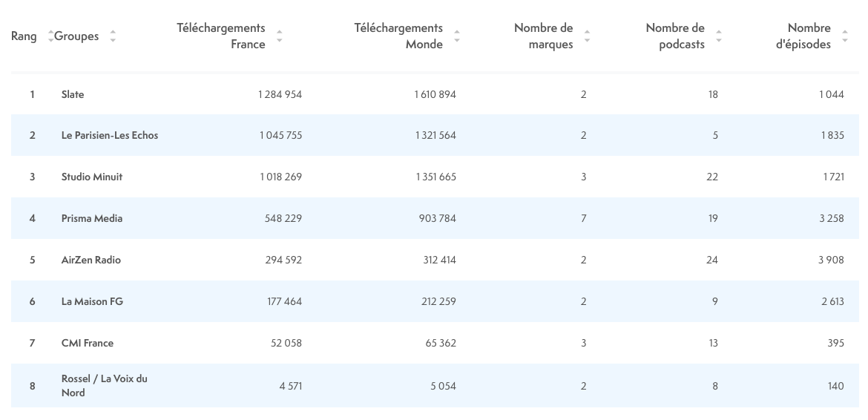The height and width of the screenshot is (420, 868).
Task: Click the Prisma Media group name
Action: (x=92, y=219)
